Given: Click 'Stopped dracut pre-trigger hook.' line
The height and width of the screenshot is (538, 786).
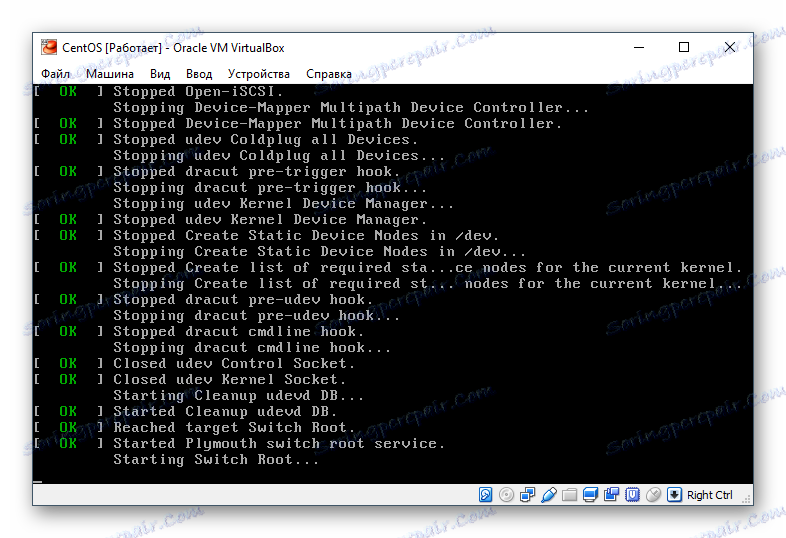Looking at the screenshot, I should [x=257, y=171].
